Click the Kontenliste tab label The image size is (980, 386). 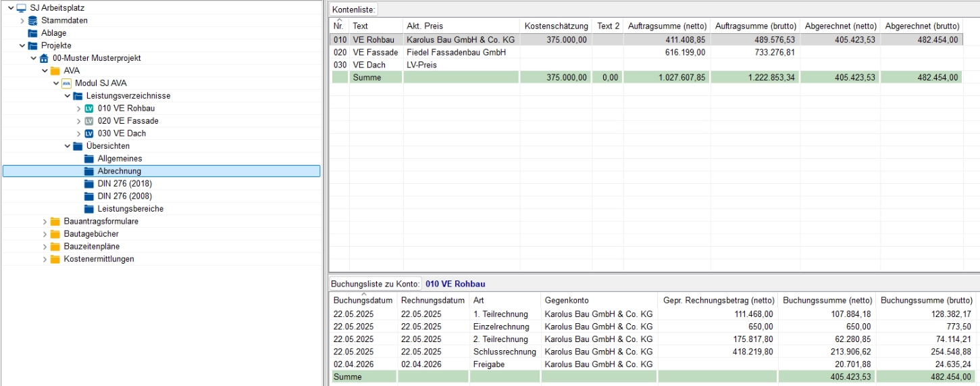click(353, 9)
